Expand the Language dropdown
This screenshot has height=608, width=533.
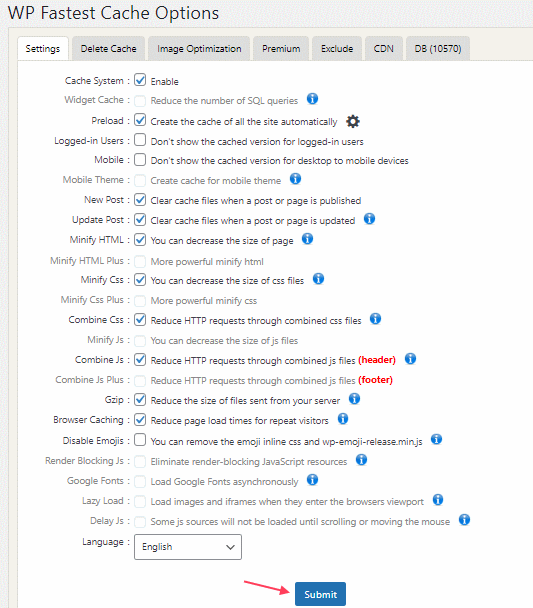tap(188, 547)
